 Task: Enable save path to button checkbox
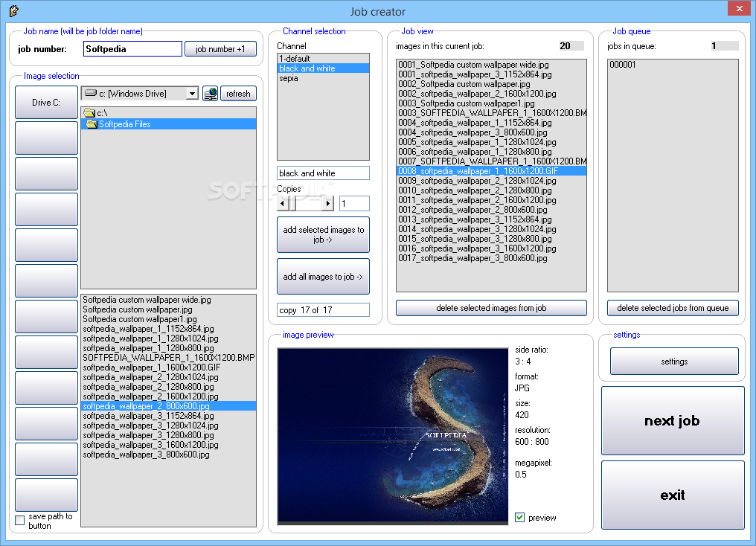click(20, 521)
